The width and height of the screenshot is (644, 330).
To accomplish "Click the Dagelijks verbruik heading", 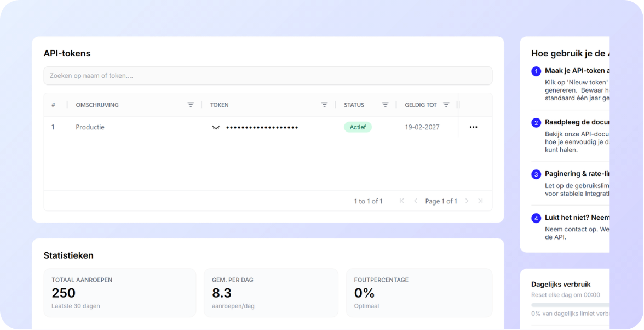I will 561,284.
